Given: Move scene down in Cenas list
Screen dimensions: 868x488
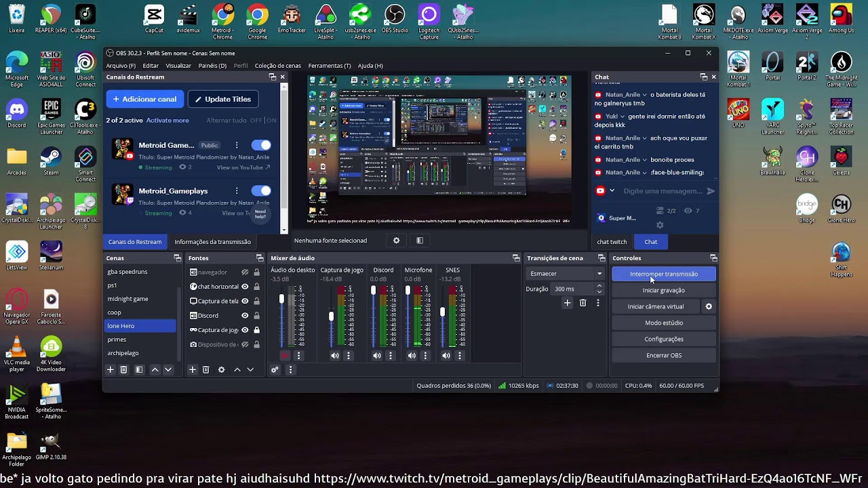Looking at the screenshot, I should [168, 369].
